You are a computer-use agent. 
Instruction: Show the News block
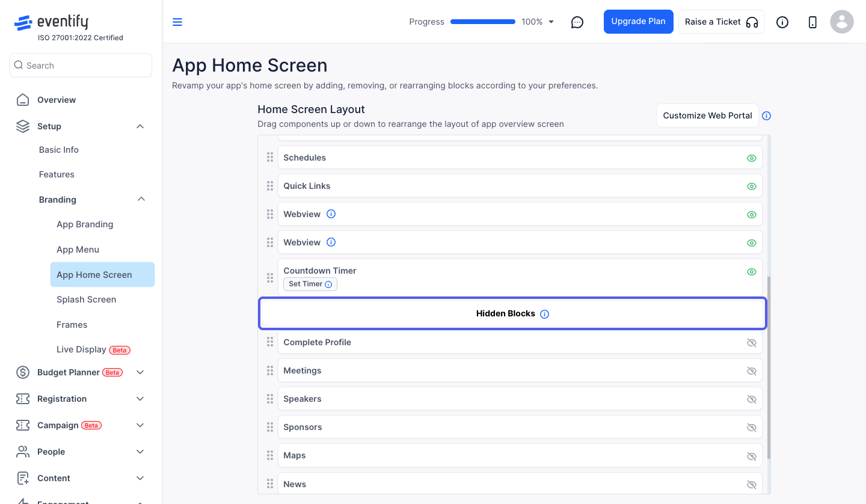point(751,484)
